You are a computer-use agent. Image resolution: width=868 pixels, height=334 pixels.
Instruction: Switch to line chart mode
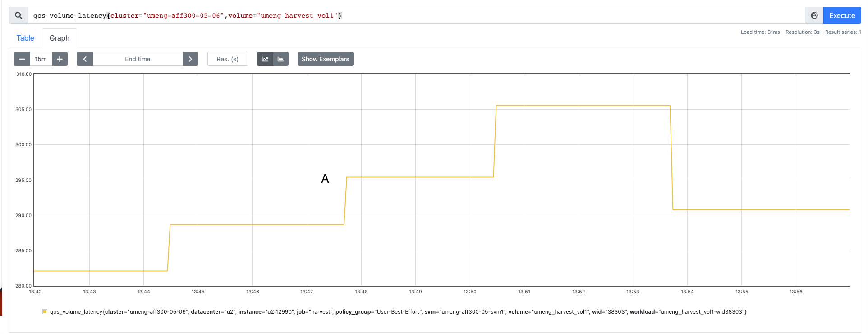click(x=265, y=59)
